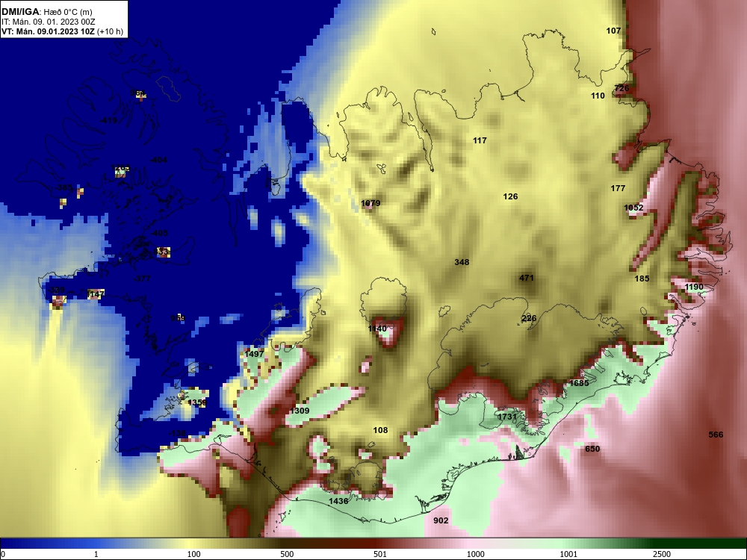Click the map value 147
Screen dimensions: 747x560
coord(96,294)
